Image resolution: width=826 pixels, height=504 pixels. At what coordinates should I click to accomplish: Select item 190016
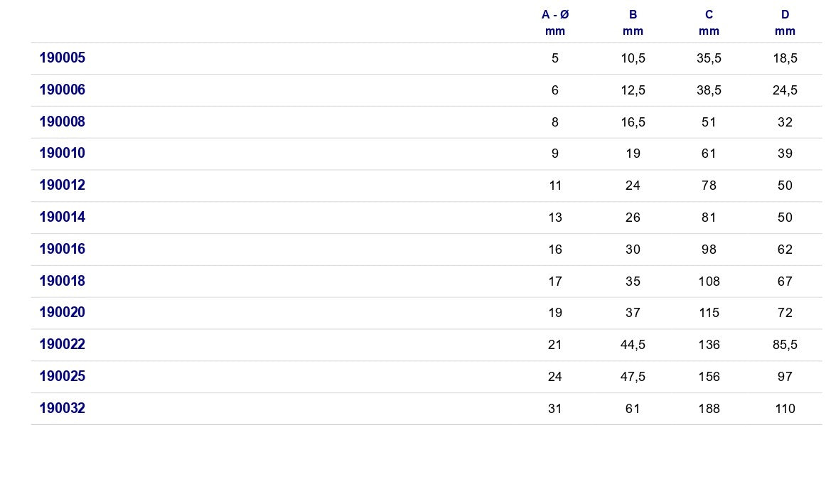62,249
